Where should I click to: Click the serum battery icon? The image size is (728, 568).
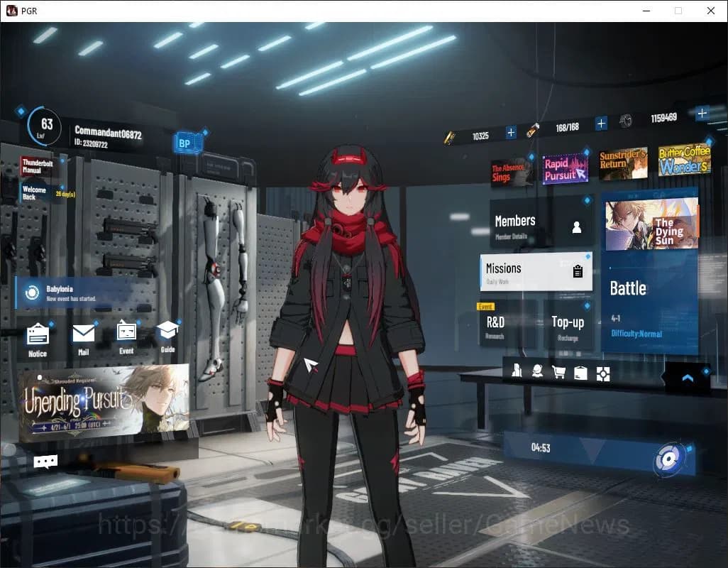[533, 130]
